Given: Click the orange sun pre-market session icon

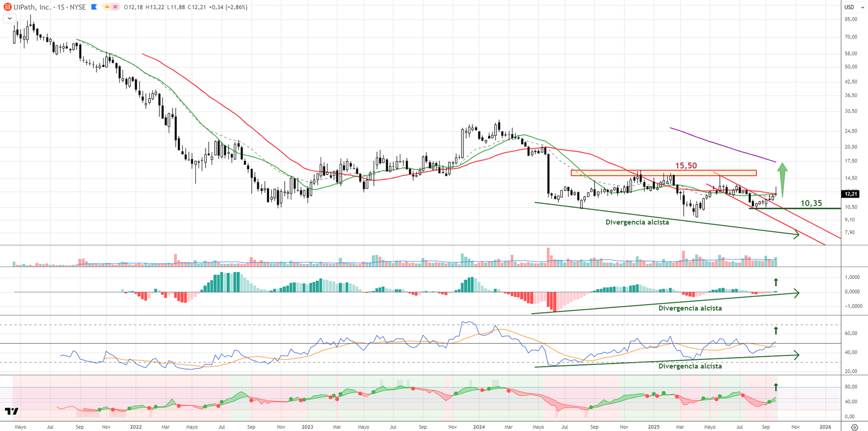Looking at the screenshot, I should coord(107,7).
